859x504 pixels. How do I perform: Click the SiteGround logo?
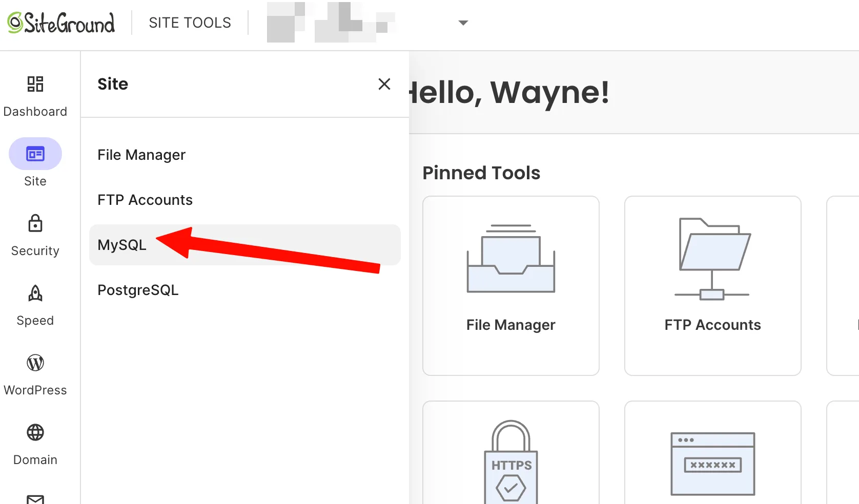click(61, 23)
